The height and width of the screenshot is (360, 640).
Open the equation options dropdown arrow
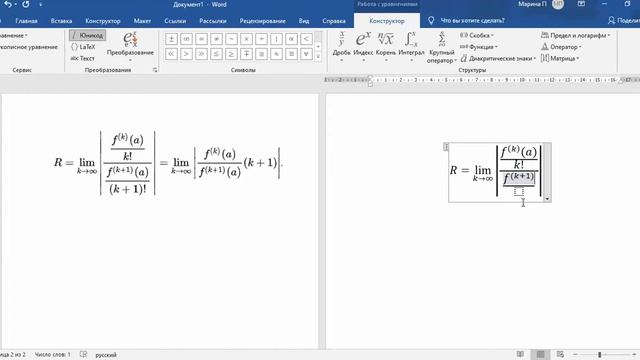pos(547,199)
